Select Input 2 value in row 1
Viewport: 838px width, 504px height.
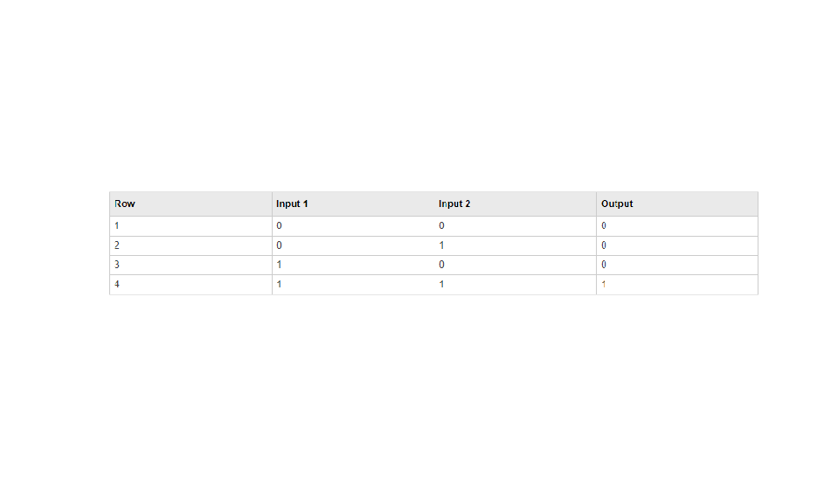(441, 226)
